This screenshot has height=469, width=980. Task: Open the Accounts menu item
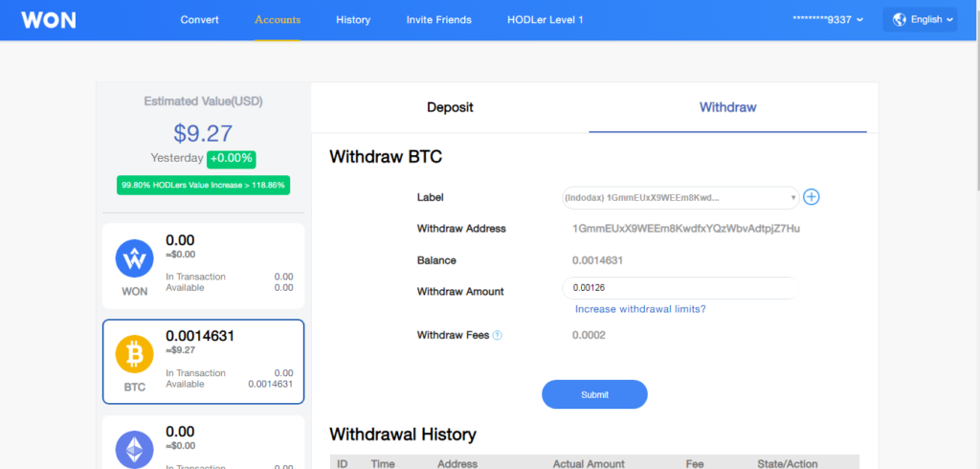278,20
